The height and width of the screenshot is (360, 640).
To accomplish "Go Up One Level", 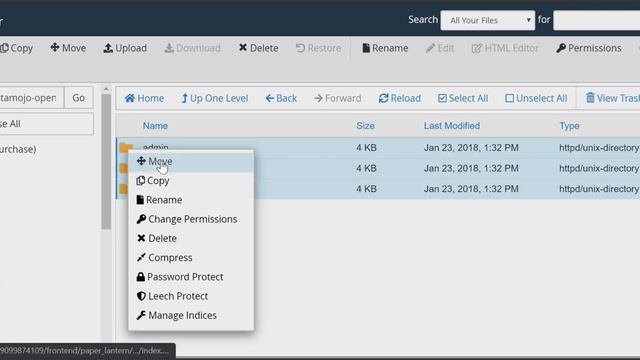I will pos(214,98).
